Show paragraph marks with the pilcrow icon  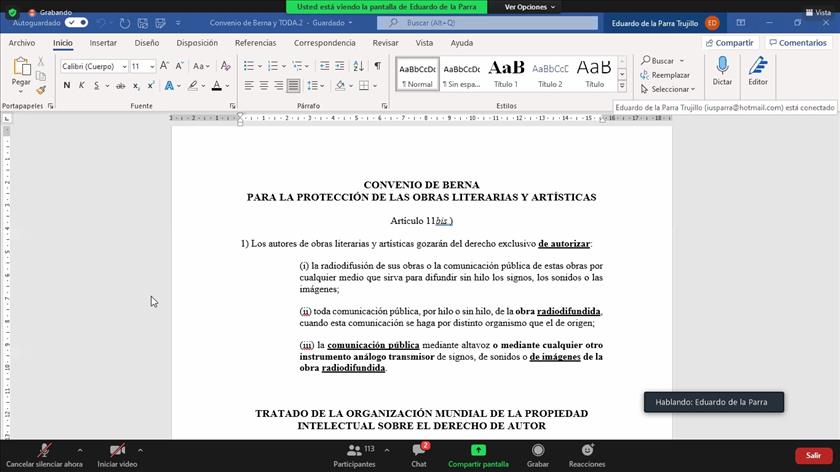point(378,66)
